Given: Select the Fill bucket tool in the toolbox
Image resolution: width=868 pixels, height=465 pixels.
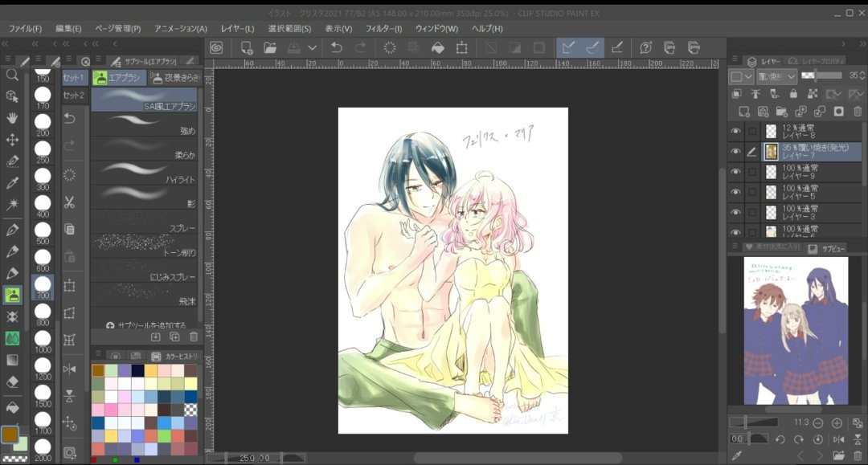Looking at the screenshot, I should coord(11,407).
